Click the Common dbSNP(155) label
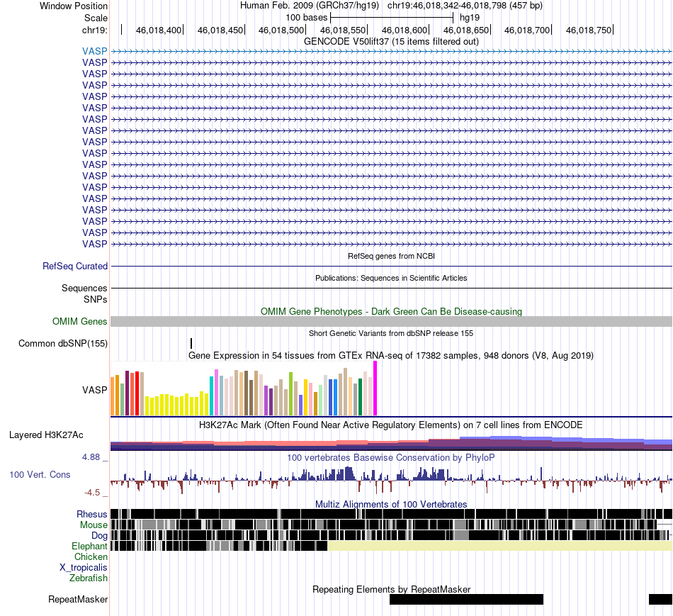The height and width of the screenshot is (616, 673). click(x=63, y=343)
